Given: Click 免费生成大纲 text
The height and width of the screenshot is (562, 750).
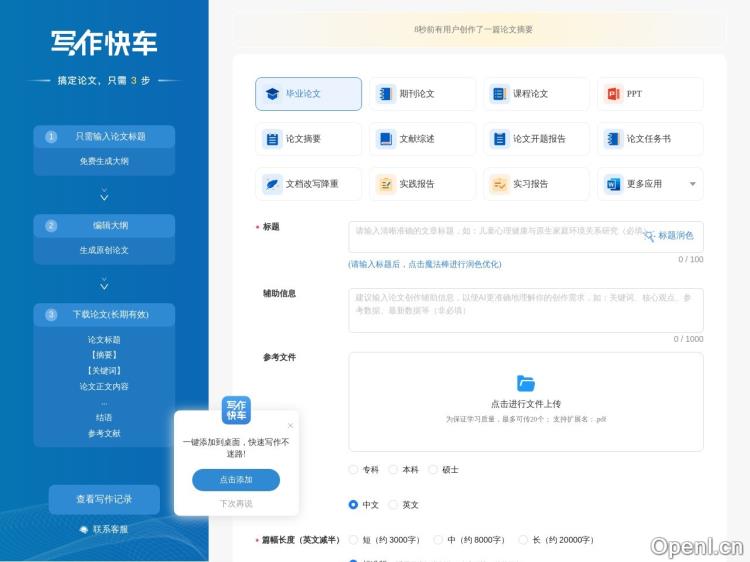Looking at the screenshot, I should click(104, 161).
